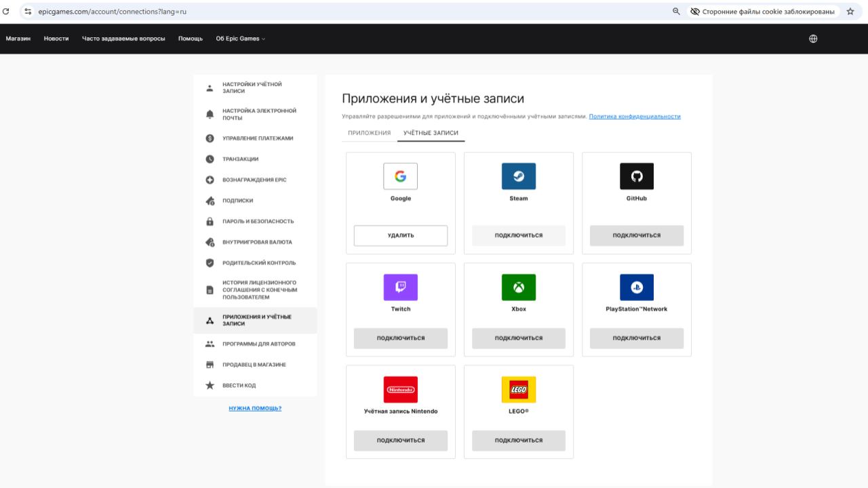Click the Steam logo icon
868x488 pixels.
click(519, 176)
